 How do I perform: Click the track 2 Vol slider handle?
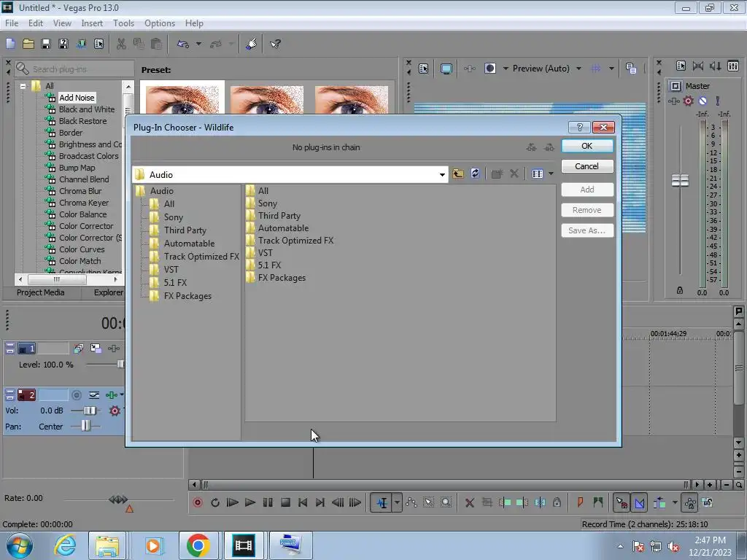[x=90, y=411]
